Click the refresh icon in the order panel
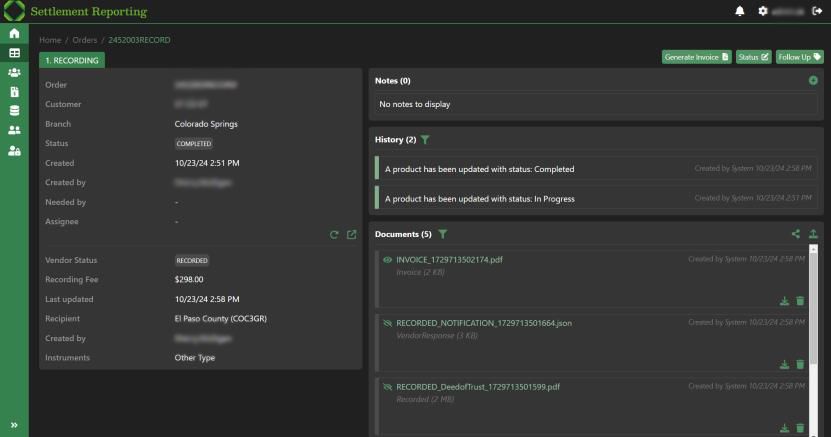 (x=335, y=235)
